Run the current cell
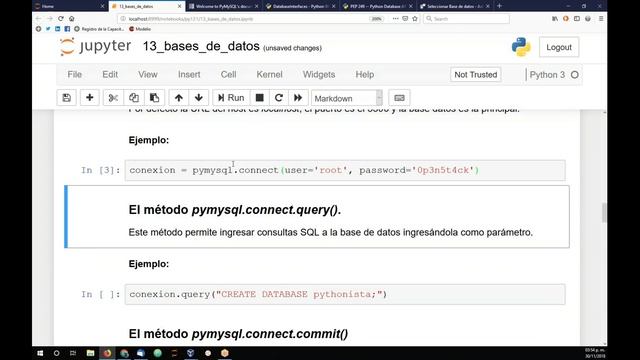This screenshot has width=640, height=360. (x=231, y=98)
